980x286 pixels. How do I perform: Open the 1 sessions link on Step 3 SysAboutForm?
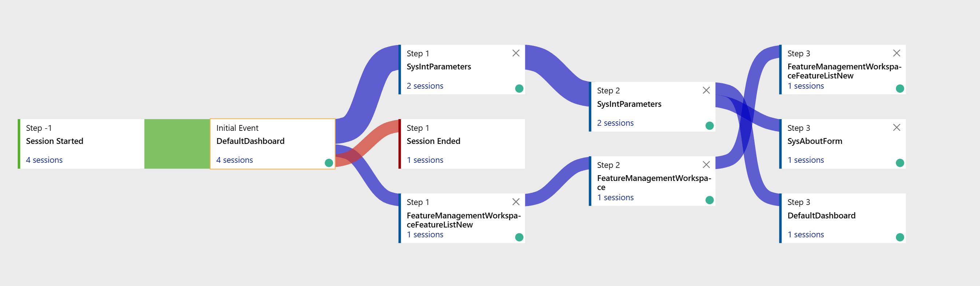pyautogui.click(x=805, y=160)
